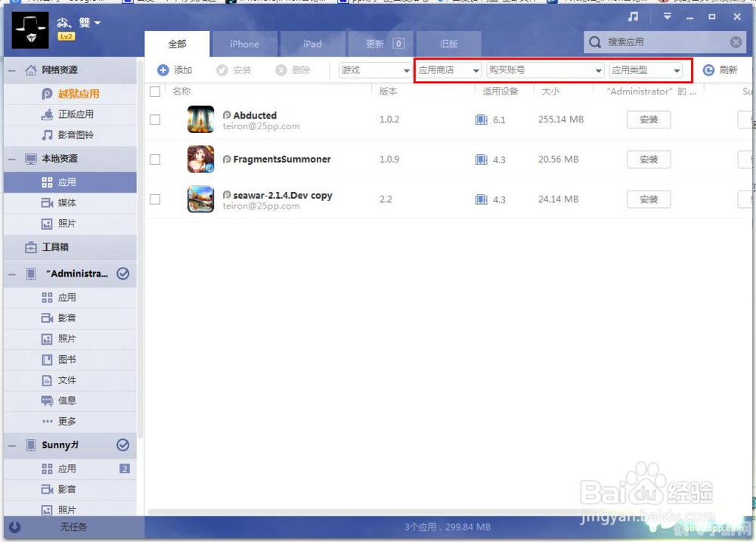Install Abducted with the 安装 button

(649, 119)
